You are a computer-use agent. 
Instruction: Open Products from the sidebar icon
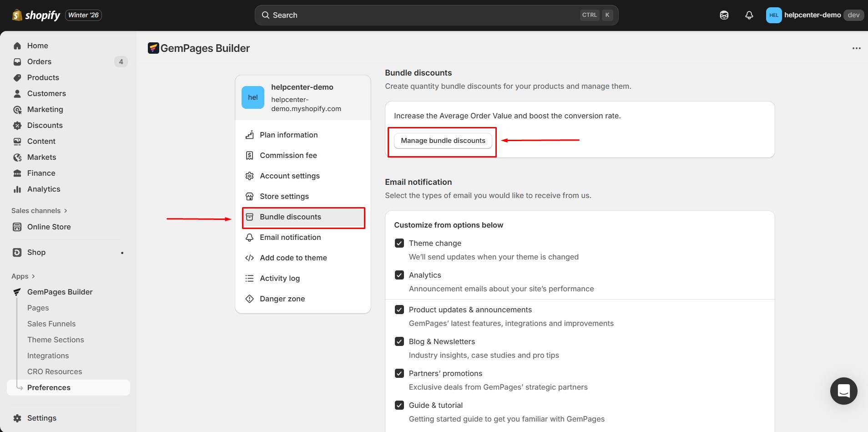(x=17, y=77)
